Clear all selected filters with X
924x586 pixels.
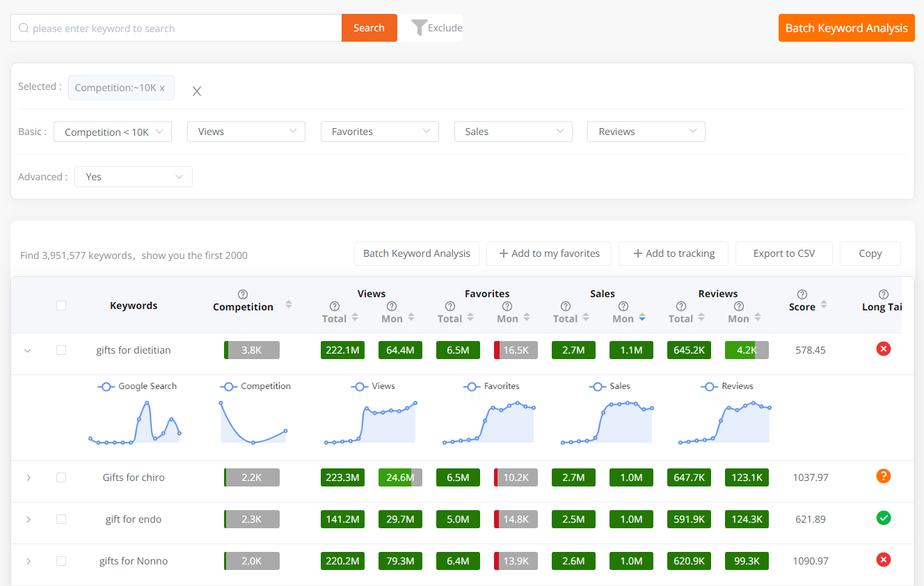pyautogui.click(x=197, y=91)
